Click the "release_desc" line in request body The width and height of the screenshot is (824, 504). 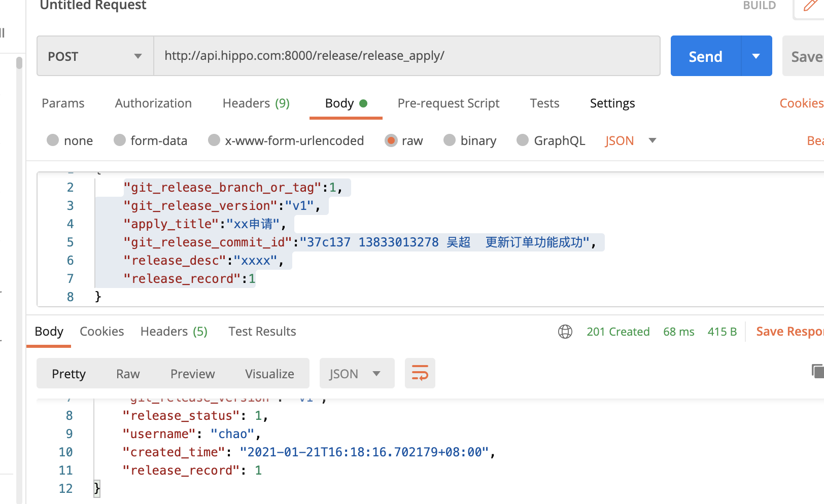coord(203,261)
